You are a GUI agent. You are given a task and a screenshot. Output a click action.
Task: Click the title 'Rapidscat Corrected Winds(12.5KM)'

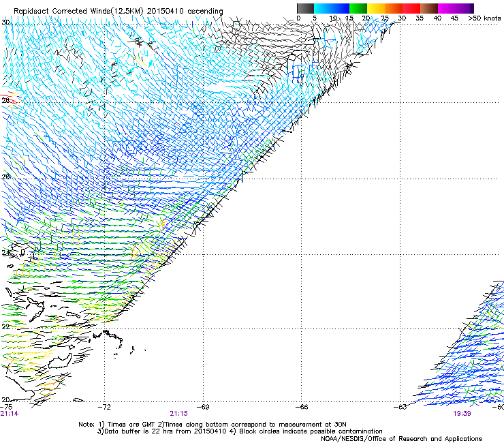tap(78, 11)
